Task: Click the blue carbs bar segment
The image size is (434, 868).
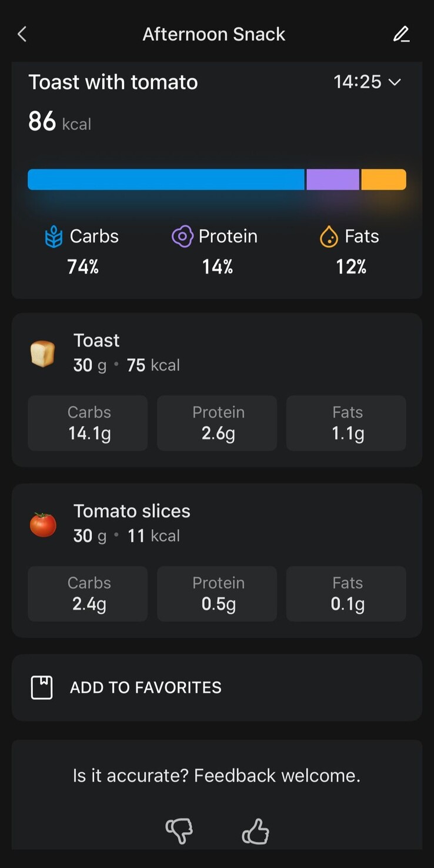Action: [x=166, y=179]
